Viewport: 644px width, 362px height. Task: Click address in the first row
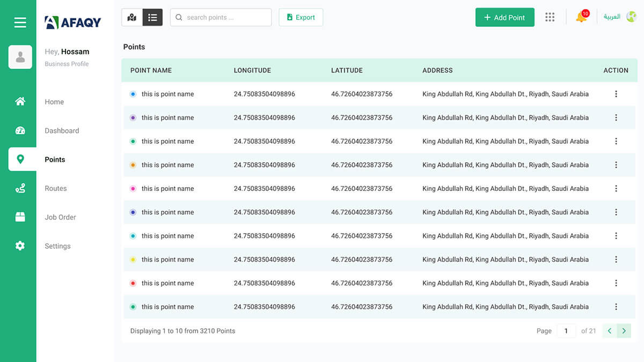[506, 94]
